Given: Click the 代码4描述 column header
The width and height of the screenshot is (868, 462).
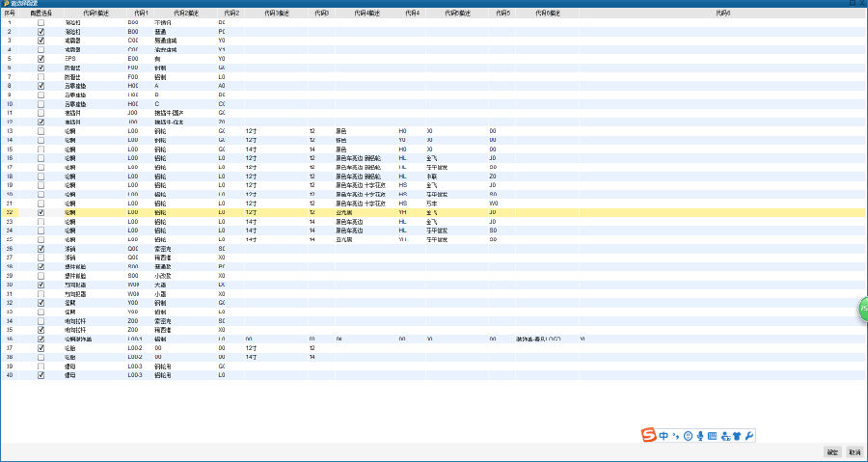Looking at the screenshot, I should coord(366,13).
